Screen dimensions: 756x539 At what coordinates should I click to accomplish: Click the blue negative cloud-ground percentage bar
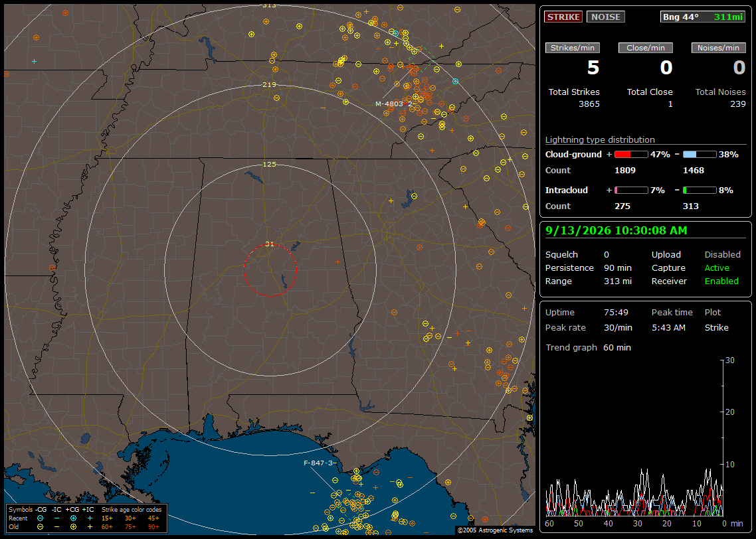(x=699, y=155)
